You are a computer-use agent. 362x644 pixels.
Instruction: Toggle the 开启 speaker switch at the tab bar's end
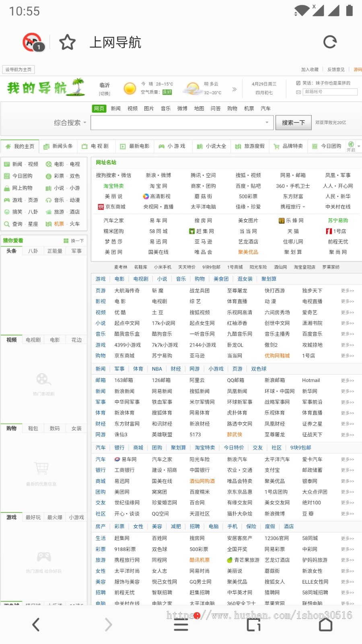(351, 146)
